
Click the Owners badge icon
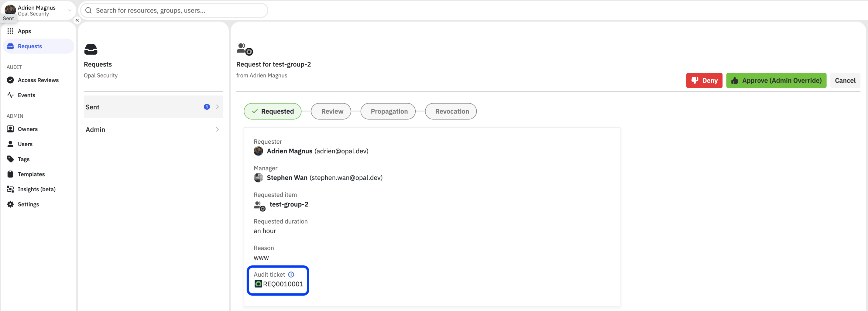click(10, 129)
